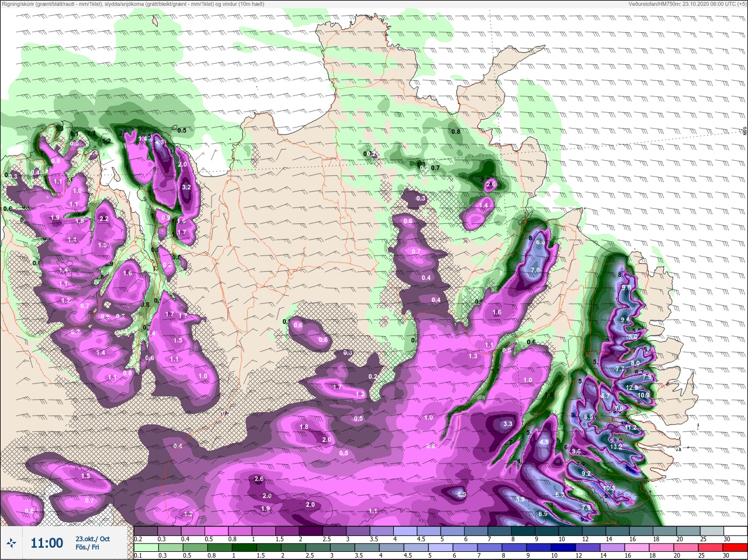Click the precipitation value 10.3 on the map
The height and width of the screenshot is (560, 748).
[x=609, y=488]
